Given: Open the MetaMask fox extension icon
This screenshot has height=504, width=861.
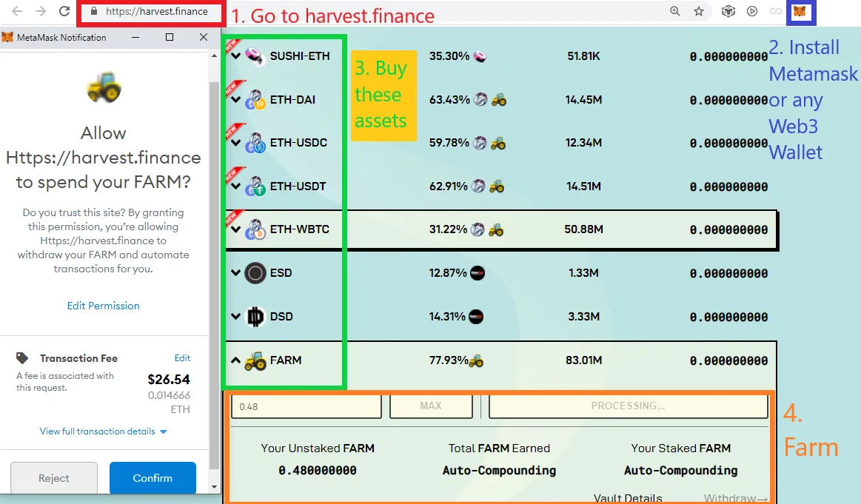Looking at the screenshot, I should pos(800,11).
